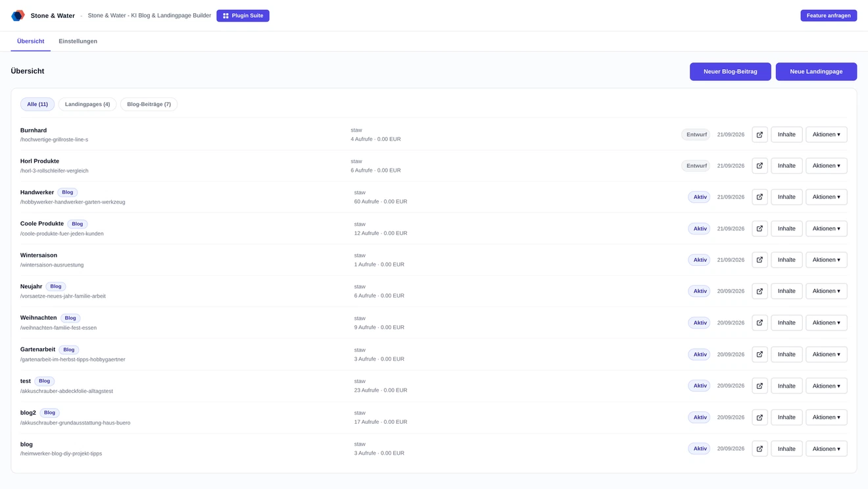The width and height of the screenshot is (868, 489).
Task: Open Inhalte for Gartenarbeit
Action: (x=786, y=354)
